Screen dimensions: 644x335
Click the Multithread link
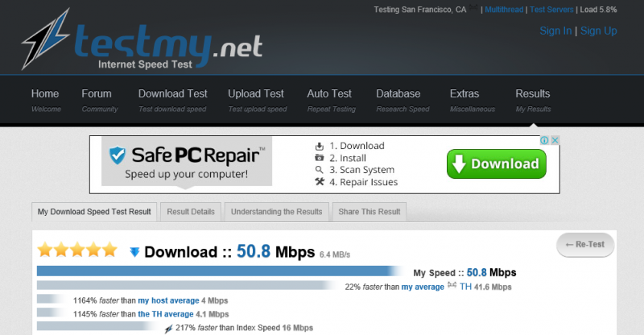coord(504,10)
